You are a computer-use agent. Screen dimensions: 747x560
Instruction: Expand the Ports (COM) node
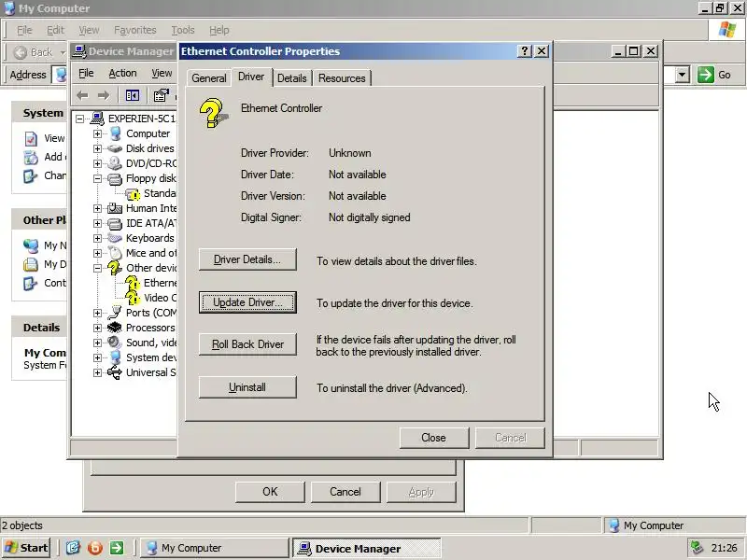(x=97, y=313)
